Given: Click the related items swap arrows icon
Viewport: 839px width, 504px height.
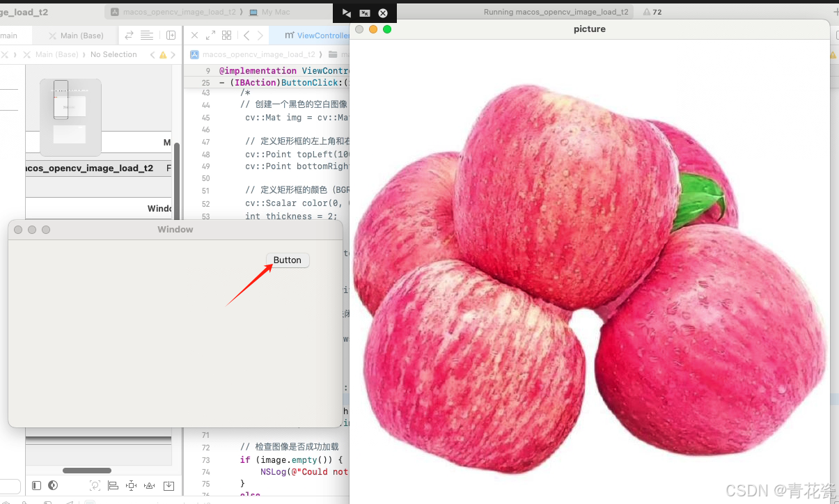Looking at the screenshot, I should [129, 36].
